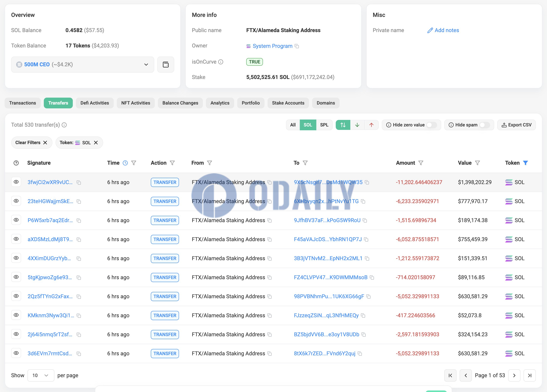Copy signature 3fwjCi2wXR9vUC...
The height and width of the screenshot is (392, 547).
(79, 182)
